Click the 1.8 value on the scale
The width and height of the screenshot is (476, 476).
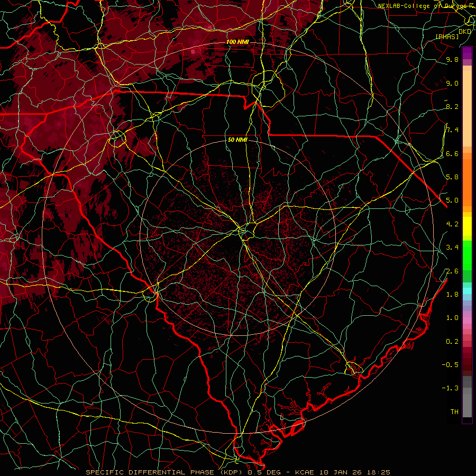(x=452, y=295)
